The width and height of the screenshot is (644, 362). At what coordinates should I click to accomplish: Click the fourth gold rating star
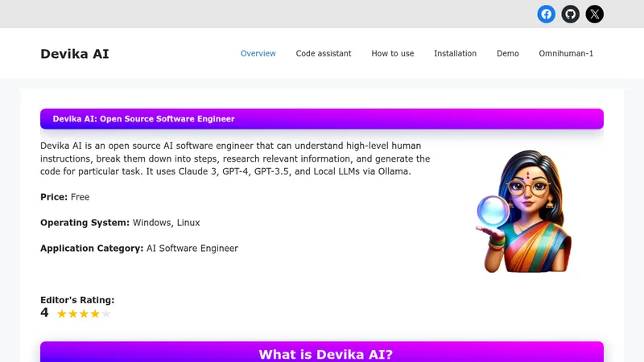pos(95,314)
